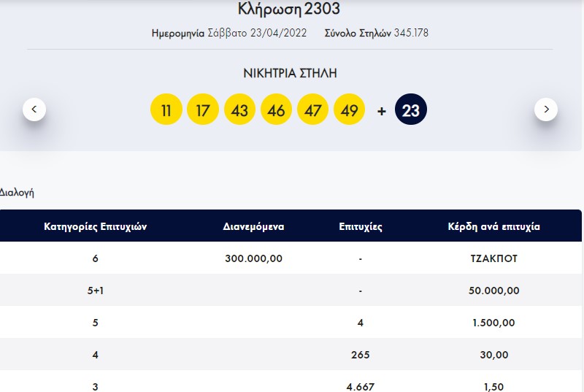Click the Επιτυχίες column header
The image size is (584, 392).
361,226
